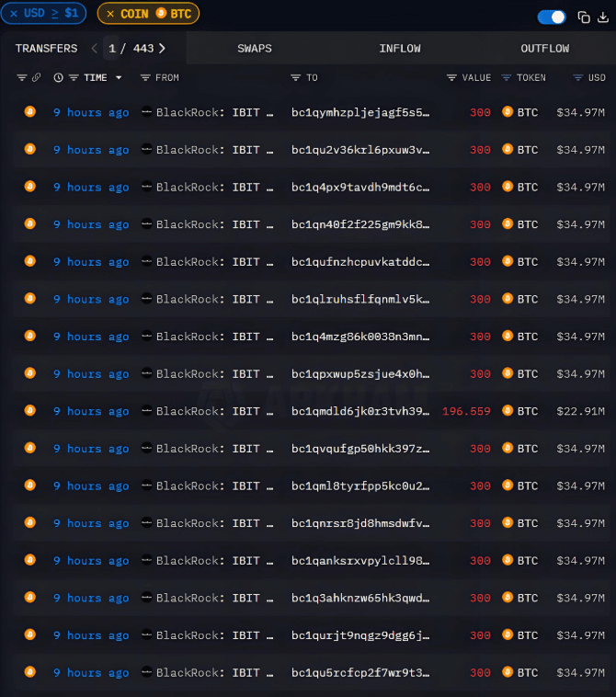Open the leftmost filter icon in header
Image resolution: width=616 pixels, height=697 pixels.
point(22,78)
